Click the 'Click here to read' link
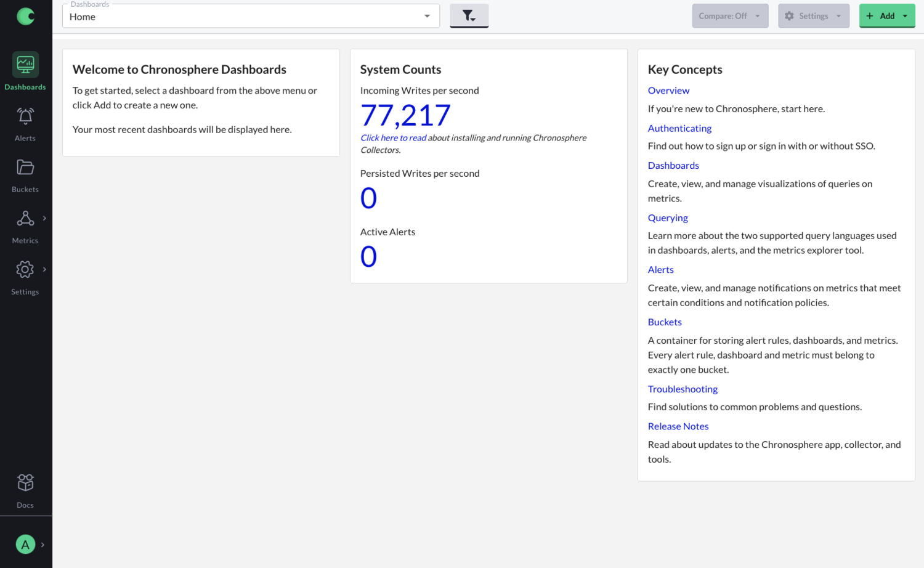 (x=393, y=138)
